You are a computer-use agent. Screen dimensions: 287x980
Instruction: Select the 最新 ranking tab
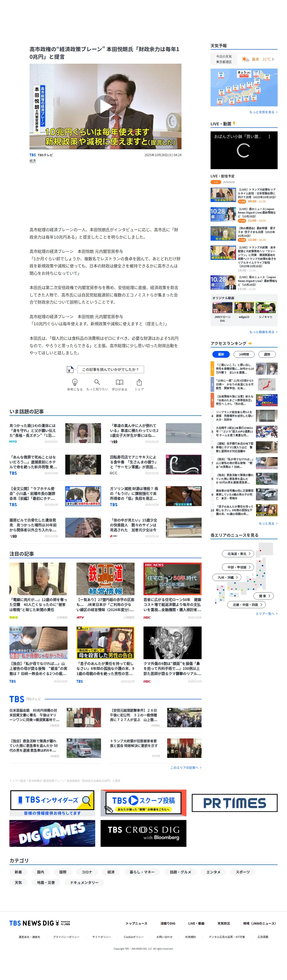coord(221,354)
